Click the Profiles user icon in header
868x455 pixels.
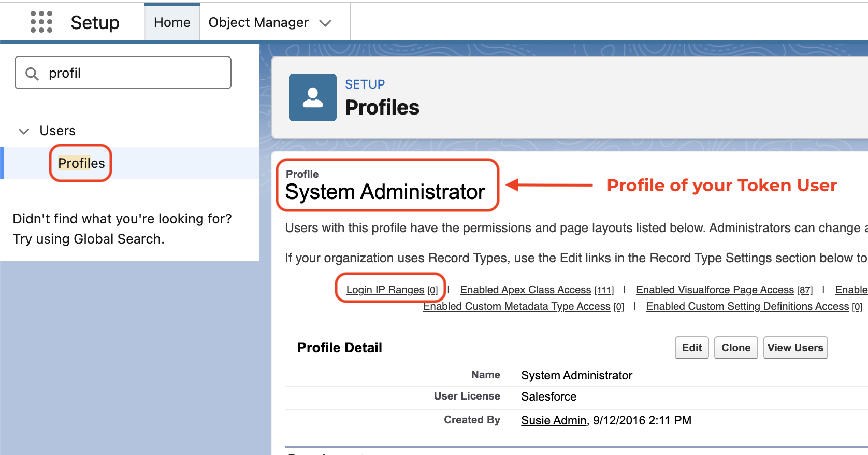(x=313, y=97)
